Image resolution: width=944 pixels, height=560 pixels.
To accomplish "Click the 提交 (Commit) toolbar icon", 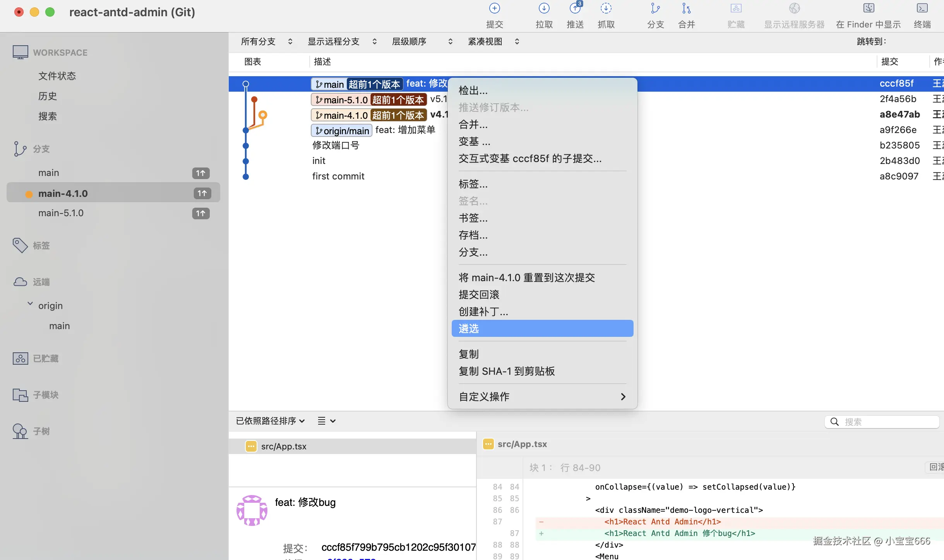I will click(494, 9).
